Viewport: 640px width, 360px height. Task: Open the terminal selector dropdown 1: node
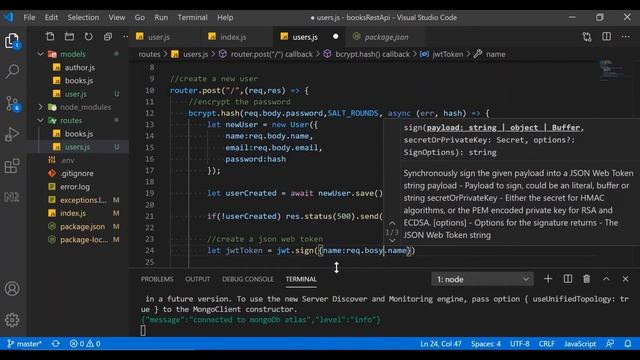[x=482, y=279]
